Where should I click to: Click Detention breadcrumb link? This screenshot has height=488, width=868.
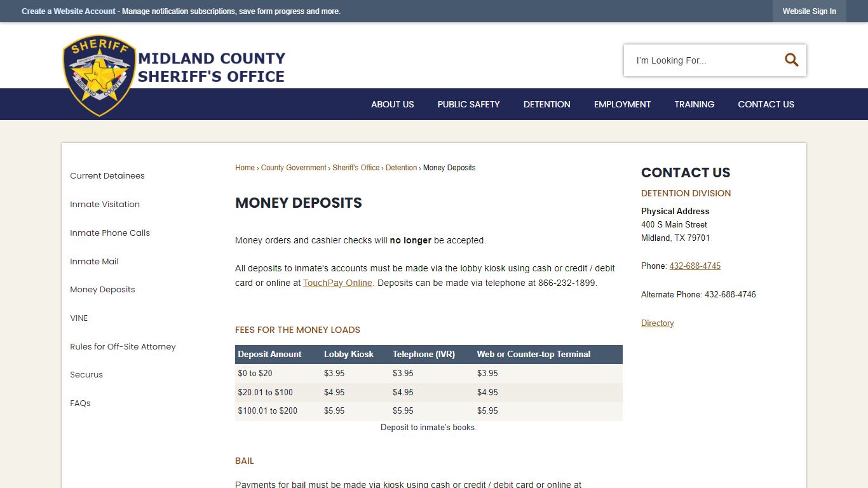click(402, 168)
